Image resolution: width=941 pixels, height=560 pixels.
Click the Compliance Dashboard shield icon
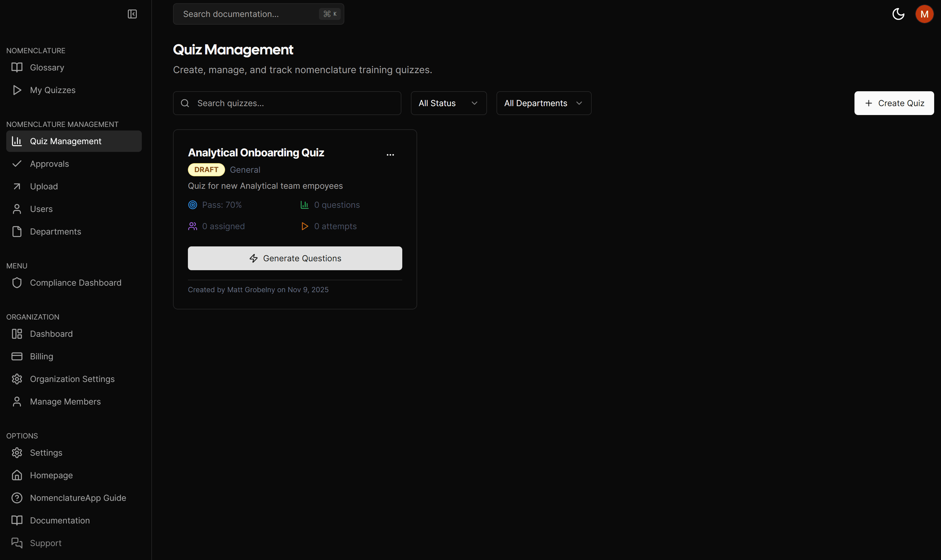(x=17, y=283)
